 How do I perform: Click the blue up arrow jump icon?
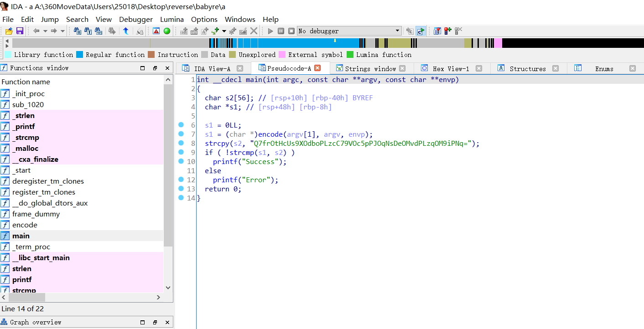[125, 31]
